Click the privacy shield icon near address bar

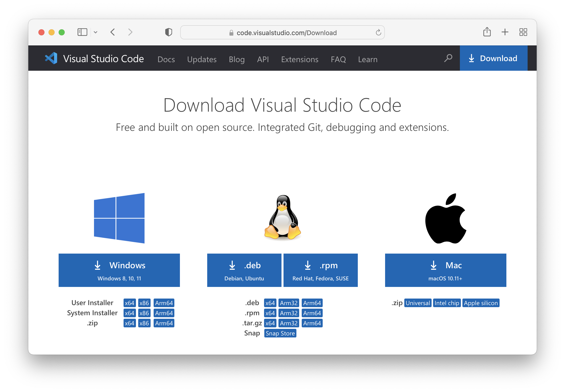pyautogui.click(x=168, y=32)
